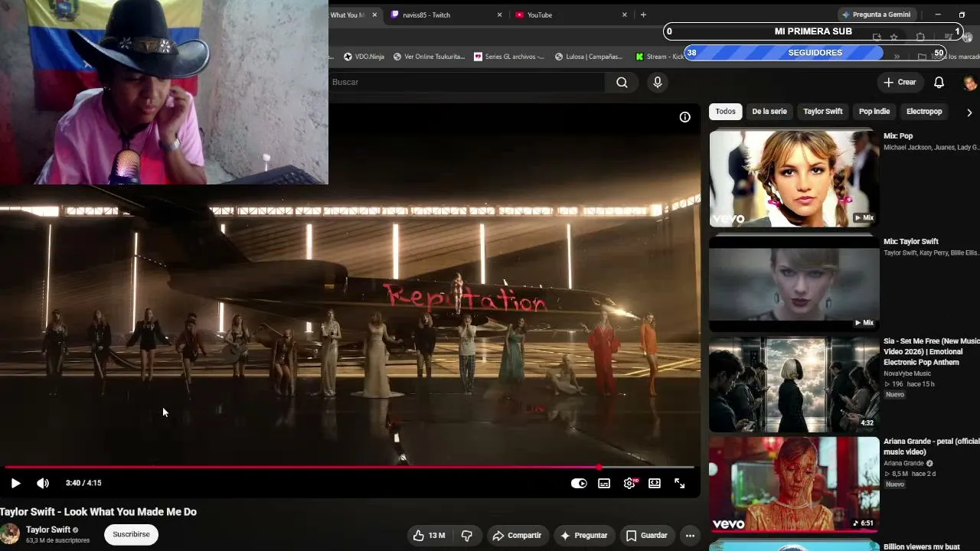Click the 'Mix: Taylor Swift' video title

pyautogui.click(x=911, y=242)
